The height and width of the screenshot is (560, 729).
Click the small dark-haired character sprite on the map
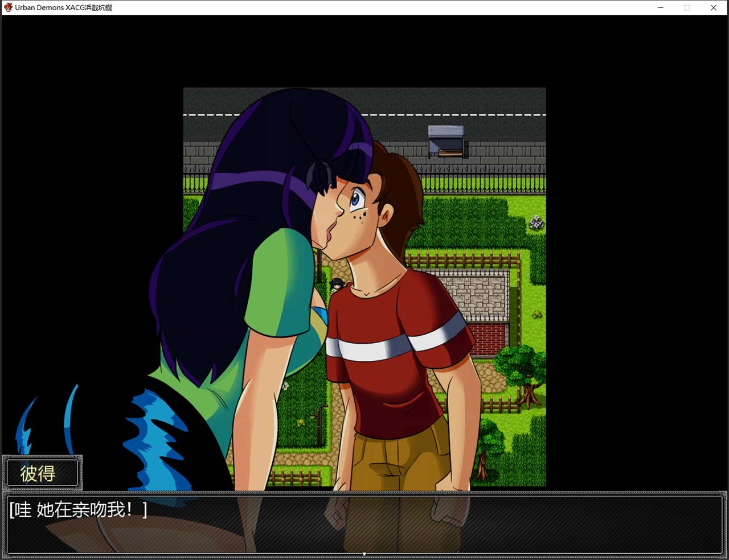point(337,283)
